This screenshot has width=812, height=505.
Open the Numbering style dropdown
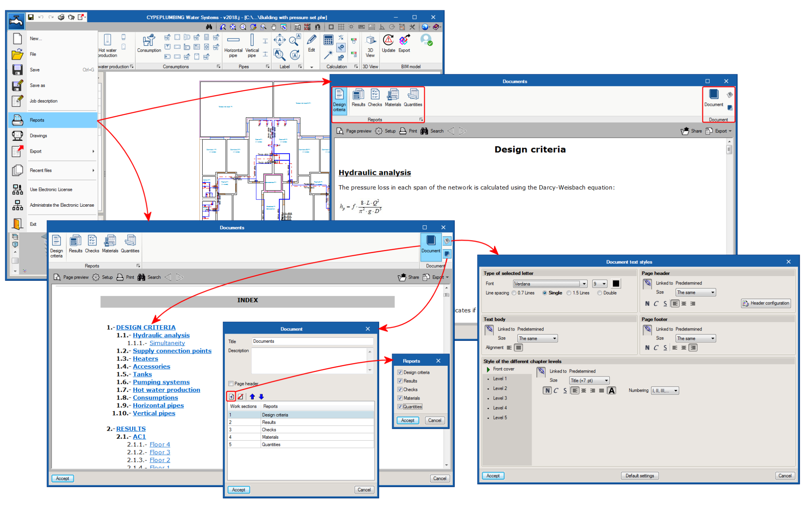[665, 390]
